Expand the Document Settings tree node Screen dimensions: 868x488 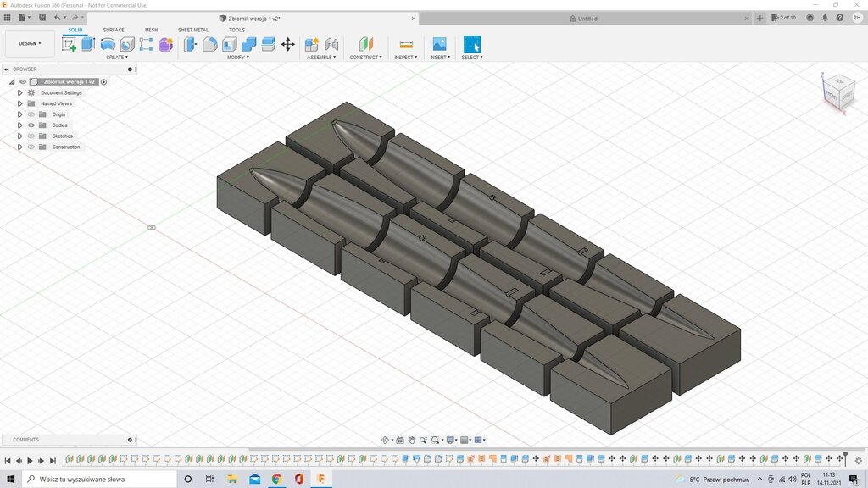pyautogui.click(x=19, y=92)
